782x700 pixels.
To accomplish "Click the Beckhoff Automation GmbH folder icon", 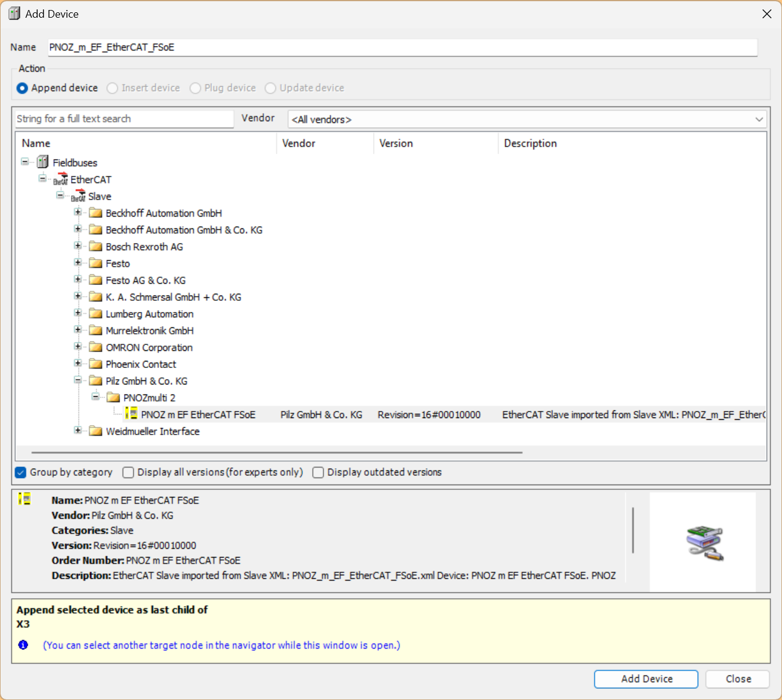I will [x=95, y=213].
